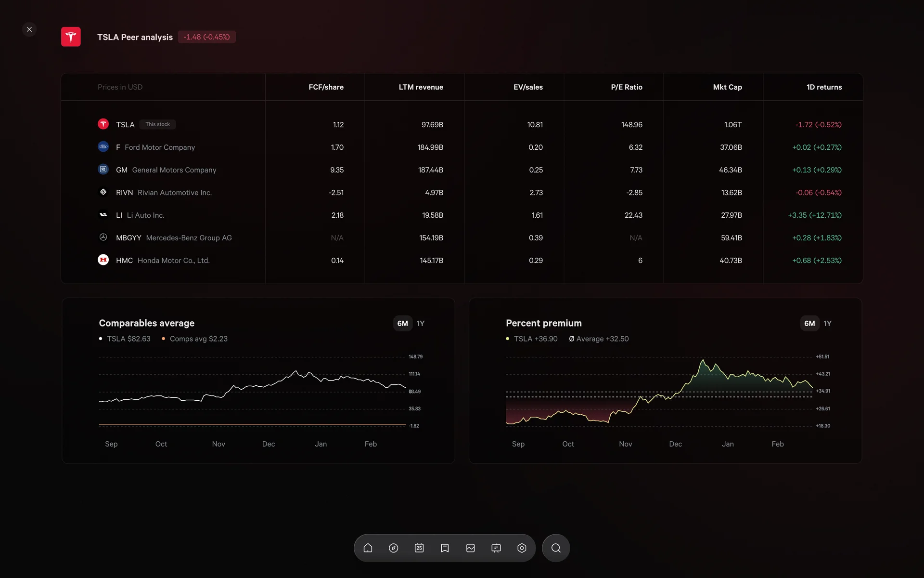The image size is (924, 578).
Task: Close the peer analysis view
Action: click(x=29, y=29)
